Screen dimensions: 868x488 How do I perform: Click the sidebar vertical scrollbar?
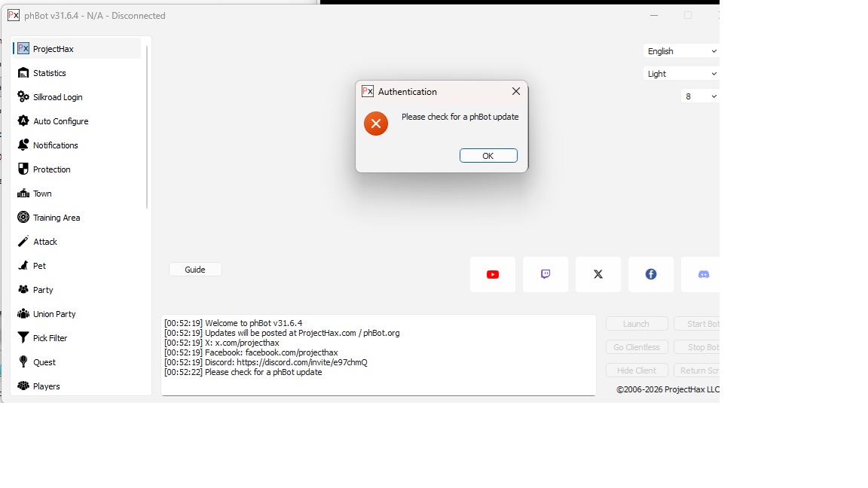(x=147, y=128)
